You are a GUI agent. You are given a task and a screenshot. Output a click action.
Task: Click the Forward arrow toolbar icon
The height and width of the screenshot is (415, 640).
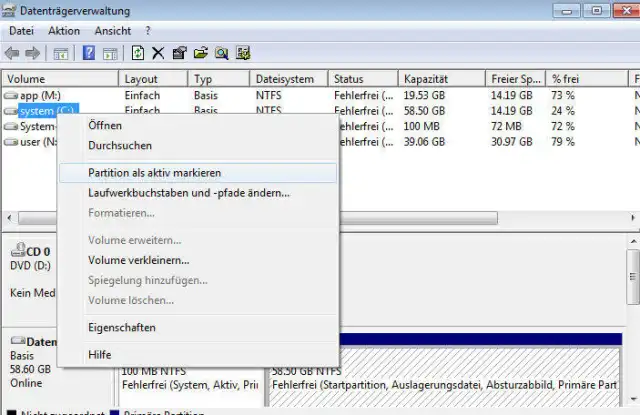point(33,53)
